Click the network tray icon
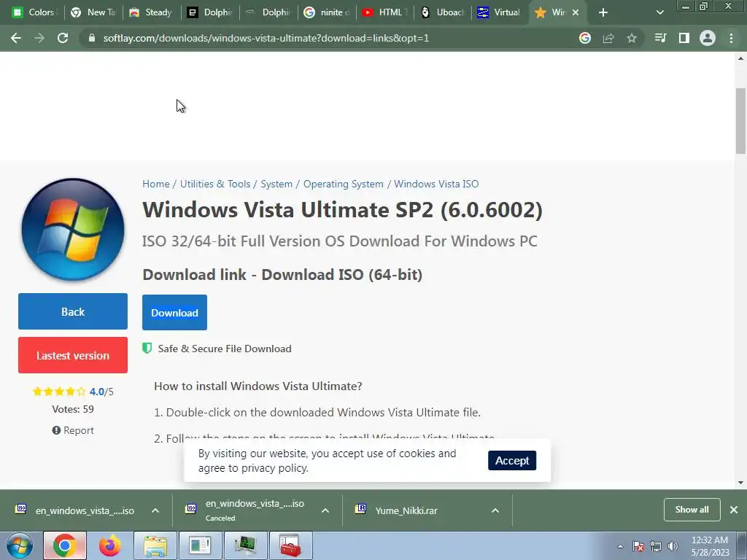The image size is (747, 560). pyautogui.click(x=656, y=546)
